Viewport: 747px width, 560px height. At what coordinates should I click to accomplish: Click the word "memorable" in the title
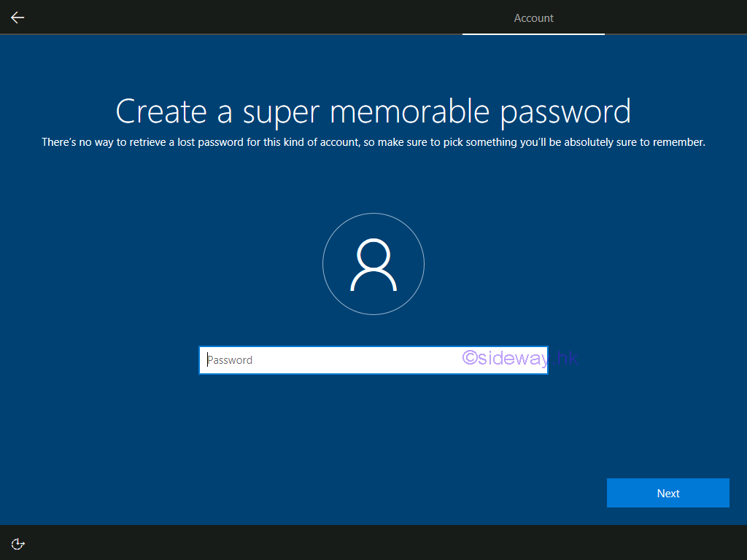tap(409, 112)
